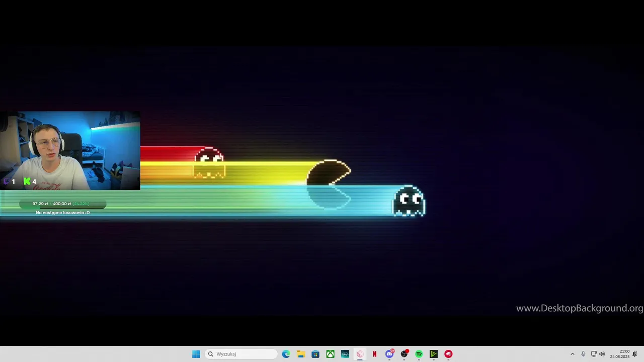This screenshot has height=362, width=644.
Task: Open the Disney+ taskbar icon
Action: pyautogui.click(x=345, y=354)
